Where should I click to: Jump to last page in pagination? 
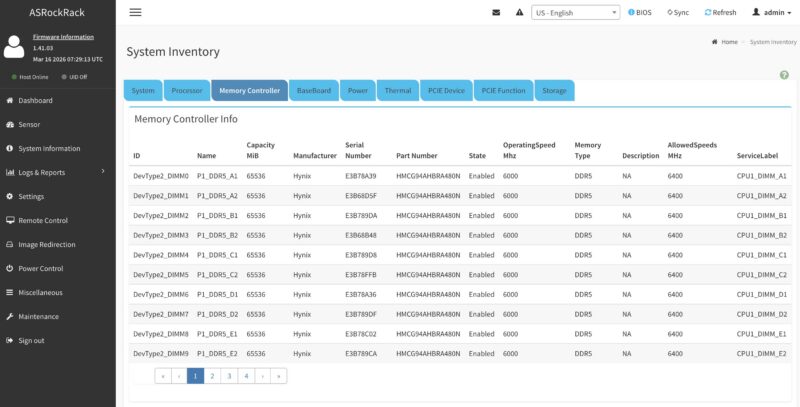[x=279, y=376]
